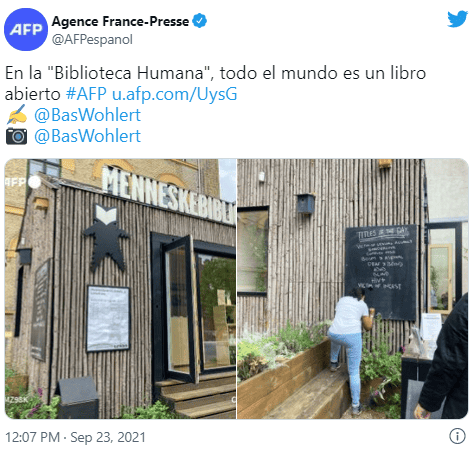Open the tweet info icon
473x451 pixels.
click(457, 436)
